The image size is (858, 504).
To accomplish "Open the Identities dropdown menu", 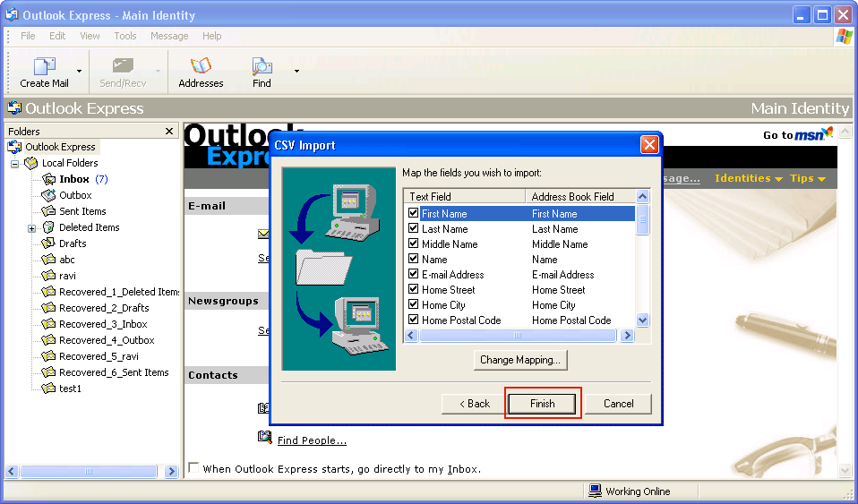I will [749, 178].
